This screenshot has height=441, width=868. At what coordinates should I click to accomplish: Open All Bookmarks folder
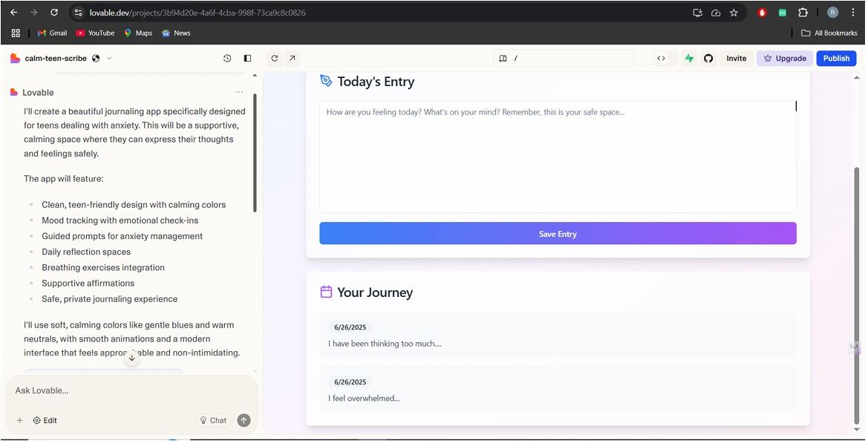click(829, 33)
